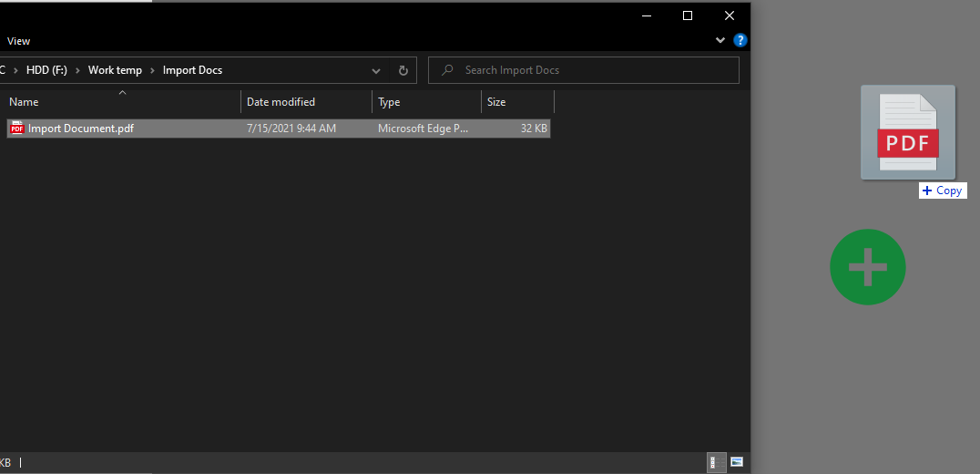
Task: Open the View ribbon tab
Action: tap(19, 41)
